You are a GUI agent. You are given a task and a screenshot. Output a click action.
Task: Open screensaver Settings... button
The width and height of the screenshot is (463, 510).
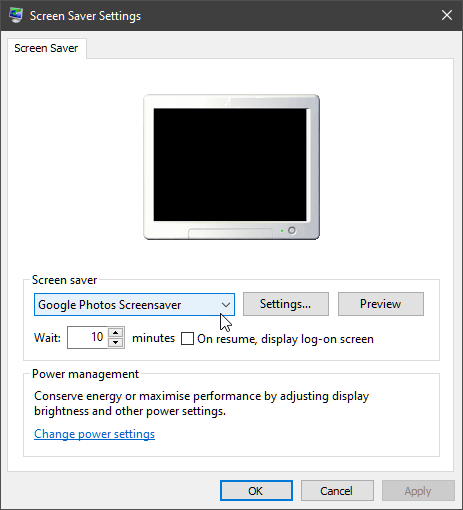coord(286,304)
